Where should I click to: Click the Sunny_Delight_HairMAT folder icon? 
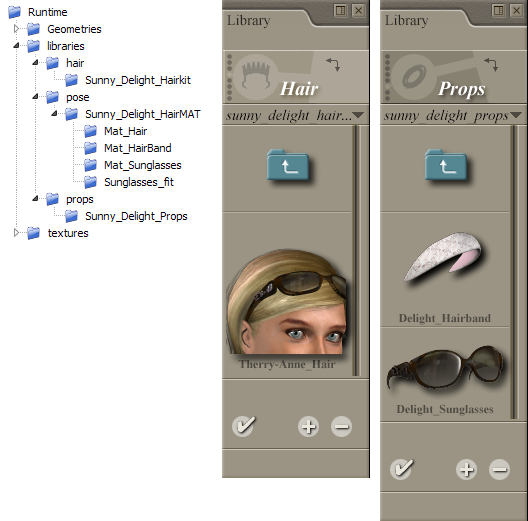[x=71, y=114]
